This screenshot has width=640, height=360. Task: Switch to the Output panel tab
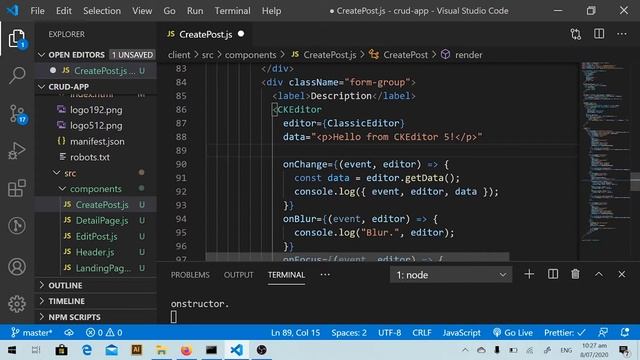[x=238, y=275]
